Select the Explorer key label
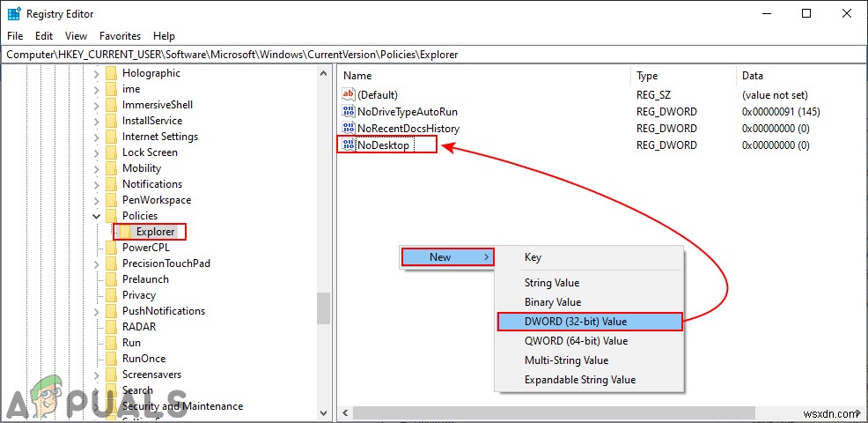 [x=156, y=232]
